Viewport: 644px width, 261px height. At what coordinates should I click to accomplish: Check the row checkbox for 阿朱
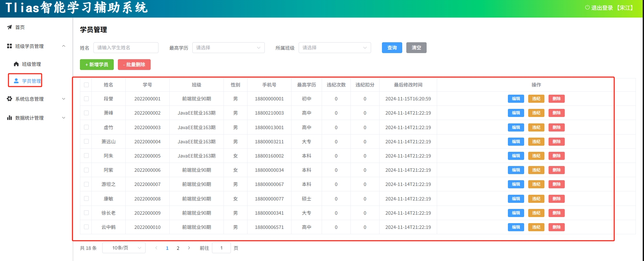click(86, 156)
